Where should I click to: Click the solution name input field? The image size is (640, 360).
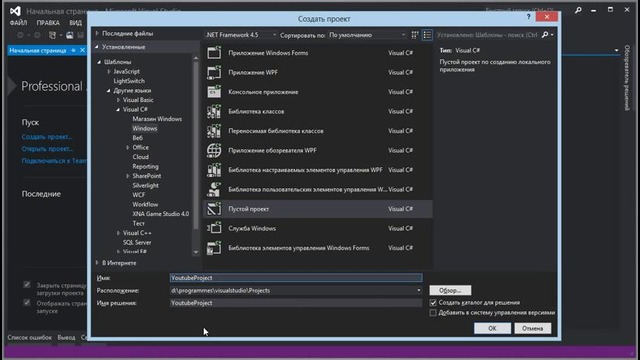click(x=296, y=303)
